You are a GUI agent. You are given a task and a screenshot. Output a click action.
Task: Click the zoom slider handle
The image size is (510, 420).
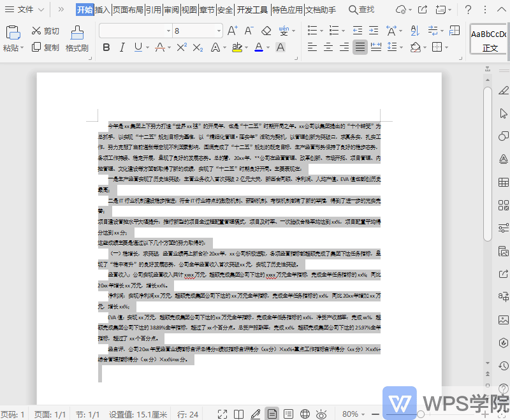(x=421, y=414)
